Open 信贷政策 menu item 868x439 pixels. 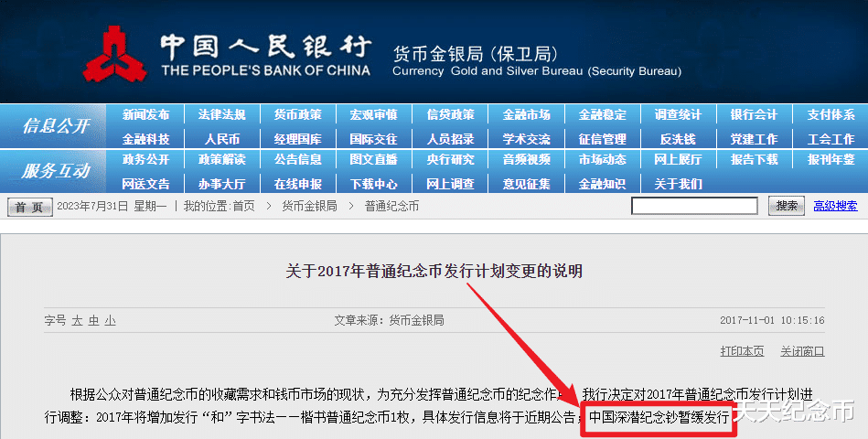450,114
